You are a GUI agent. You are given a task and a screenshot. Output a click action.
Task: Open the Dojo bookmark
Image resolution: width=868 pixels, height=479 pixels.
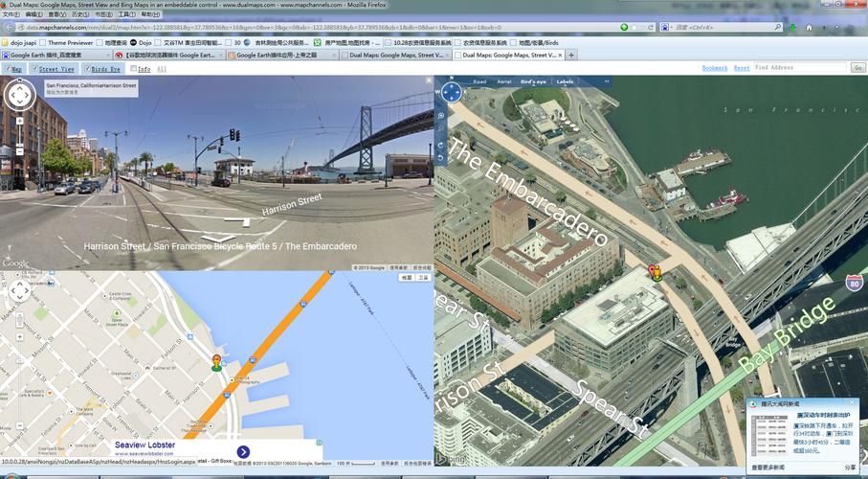click(141, 43)
